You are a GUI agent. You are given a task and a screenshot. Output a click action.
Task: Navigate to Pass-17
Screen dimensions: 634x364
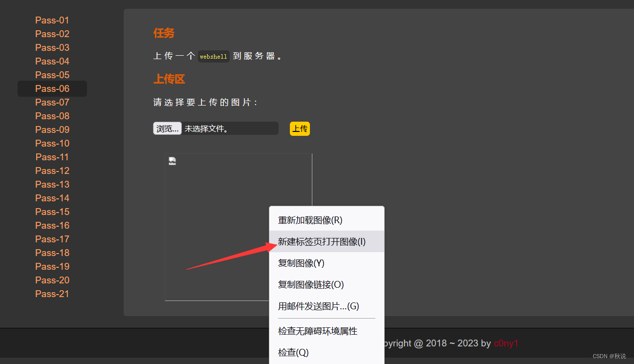coord(52,239)
